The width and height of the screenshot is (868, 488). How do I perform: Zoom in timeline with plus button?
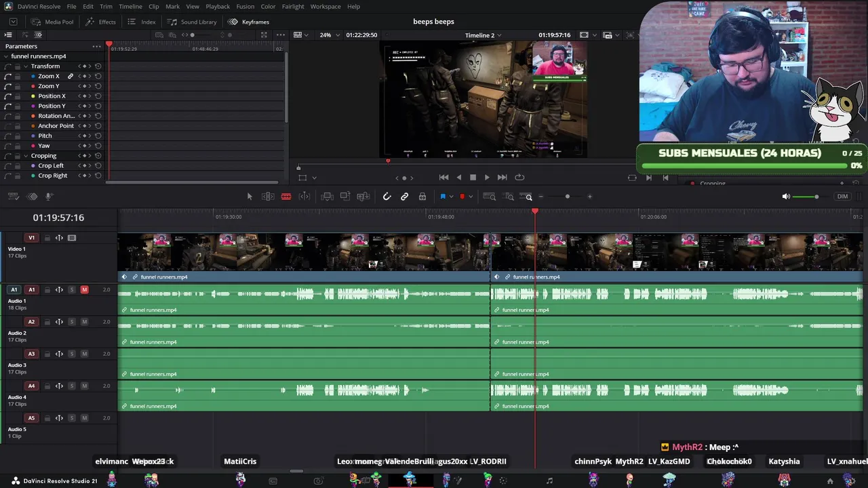coord(590,197)
